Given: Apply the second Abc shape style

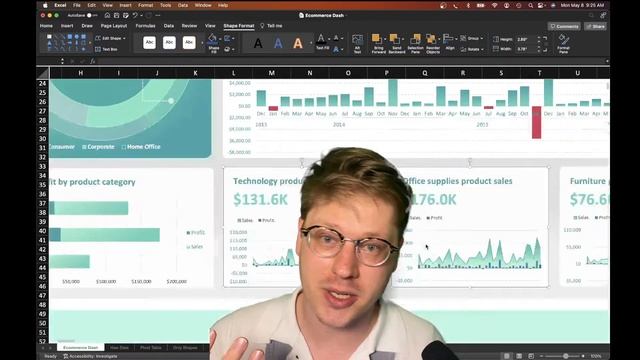Looking at the screenshot, I should 169,42.
